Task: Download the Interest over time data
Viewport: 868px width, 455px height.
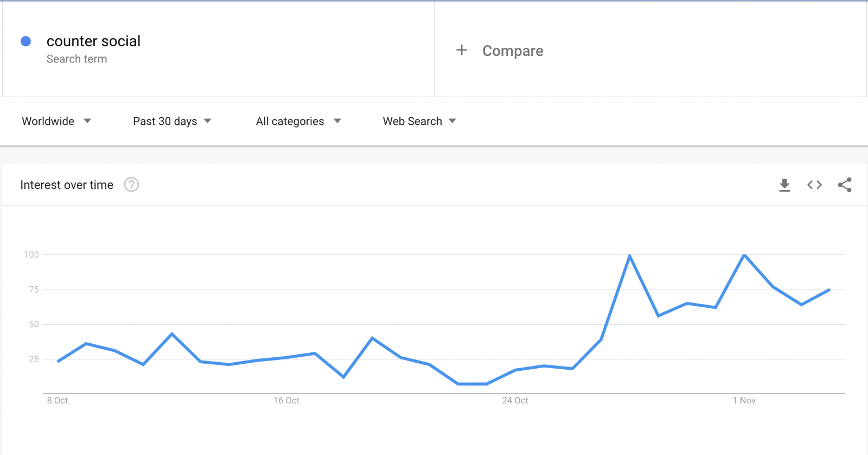Action: tap(784, 185)
